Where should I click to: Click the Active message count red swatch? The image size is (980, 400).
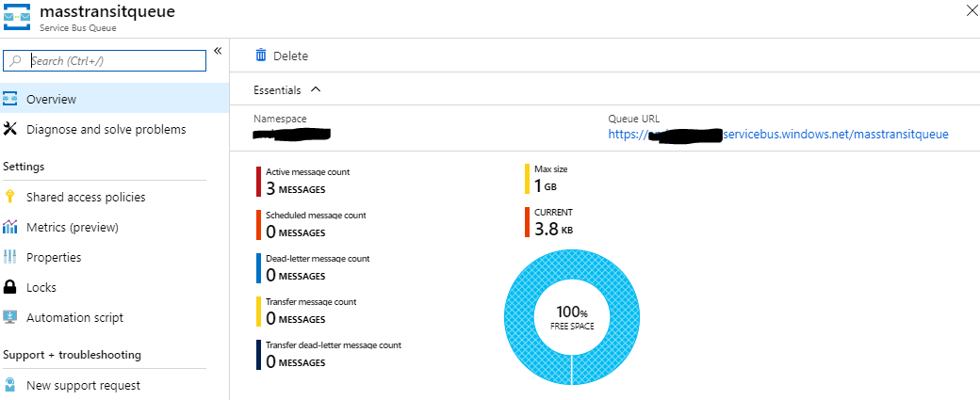pos(259,181)
